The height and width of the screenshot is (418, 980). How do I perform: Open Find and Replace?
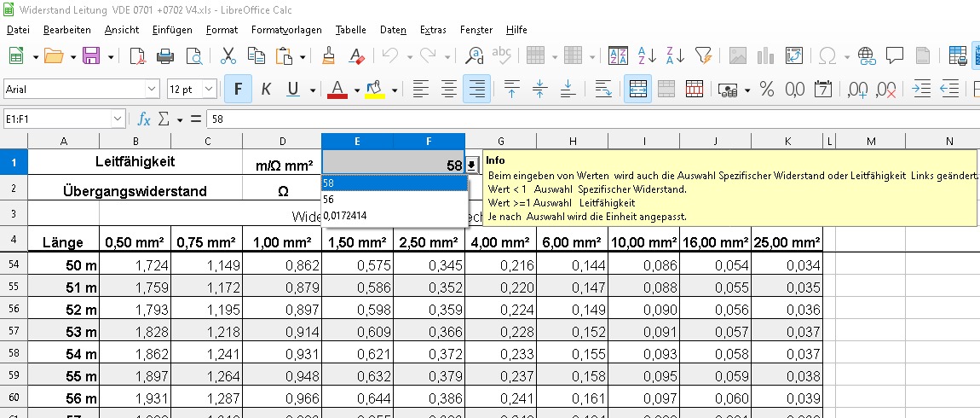pos(475,56)
